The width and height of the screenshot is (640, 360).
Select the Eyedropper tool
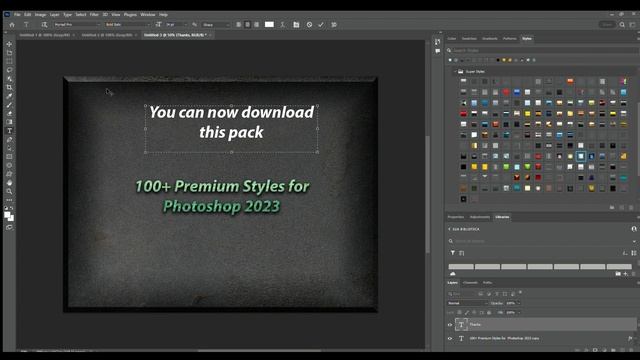tap(9, 96)
